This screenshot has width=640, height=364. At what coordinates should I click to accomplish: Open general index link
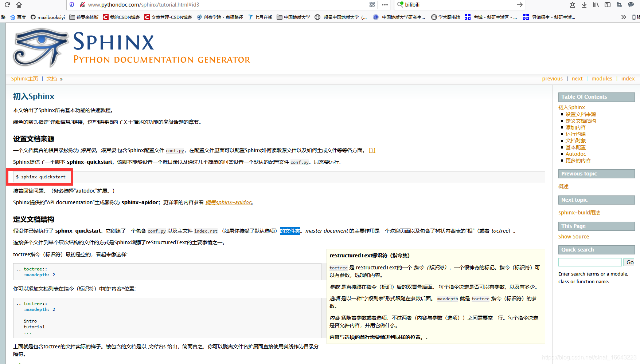click(628, 79)
